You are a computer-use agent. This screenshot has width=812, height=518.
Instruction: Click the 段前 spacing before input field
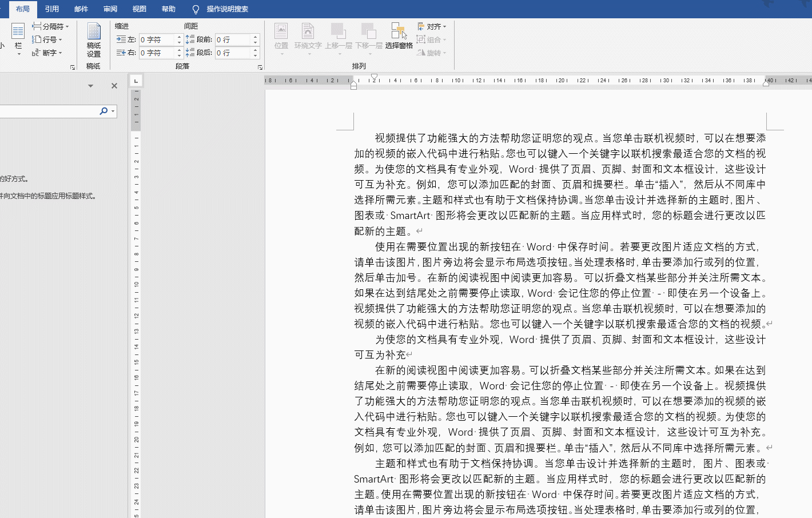click(x=233, y=39)
